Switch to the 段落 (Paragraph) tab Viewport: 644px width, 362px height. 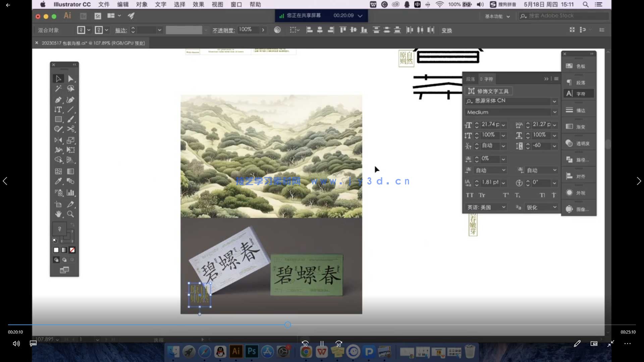click(x=472, y=79)
